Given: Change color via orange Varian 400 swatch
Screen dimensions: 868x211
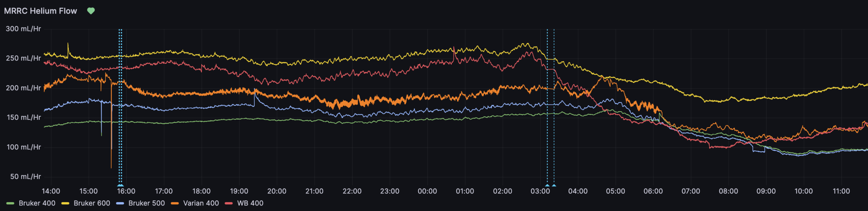Looking at the screenshot, I should [175, 203].
